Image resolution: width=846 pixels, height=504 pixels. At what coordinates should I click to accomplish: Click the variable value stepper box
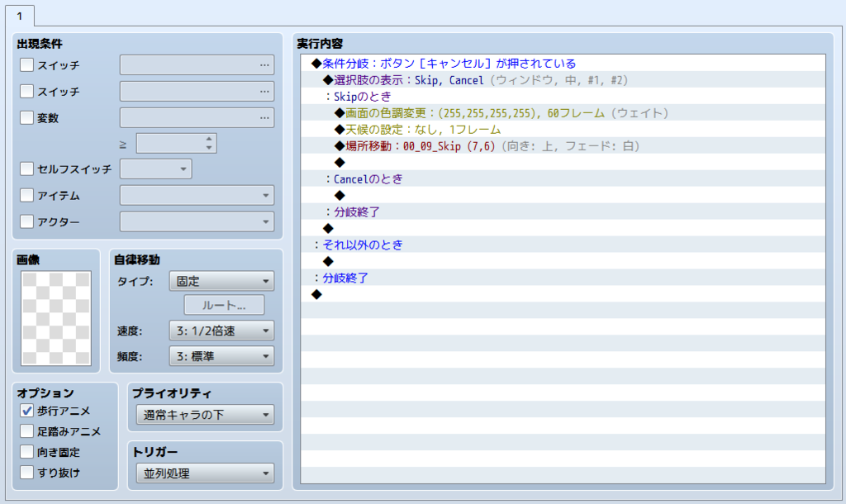pyautogui.click(x=177, y=144)
